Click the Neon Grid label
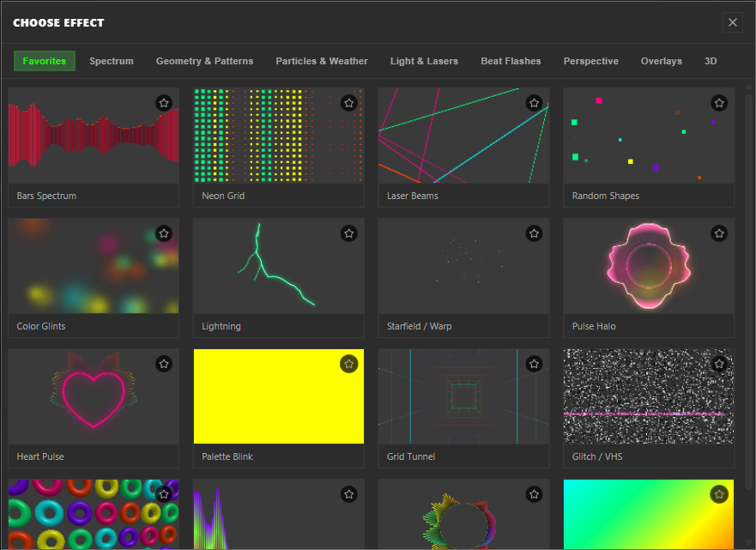Viewport: 756px width, 550px height. click(223, 196)
